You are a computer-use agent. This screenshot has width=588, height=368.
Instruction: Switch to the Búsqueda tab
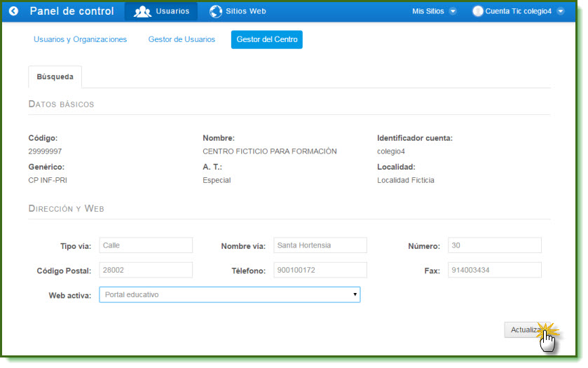[x=55, y=77]
